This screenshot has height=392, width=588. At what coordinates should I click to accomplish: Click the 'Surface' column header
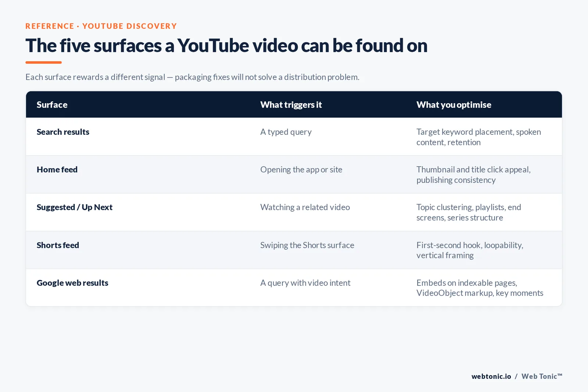tap(52, 105)
